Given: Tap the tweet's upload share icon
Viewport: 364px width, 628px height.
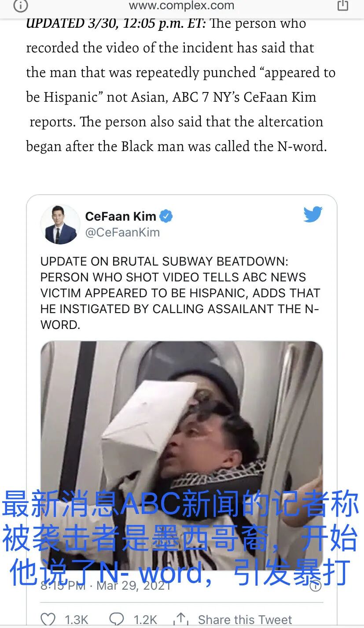Looking at the screenshot, I should click(x=181, y=619).
